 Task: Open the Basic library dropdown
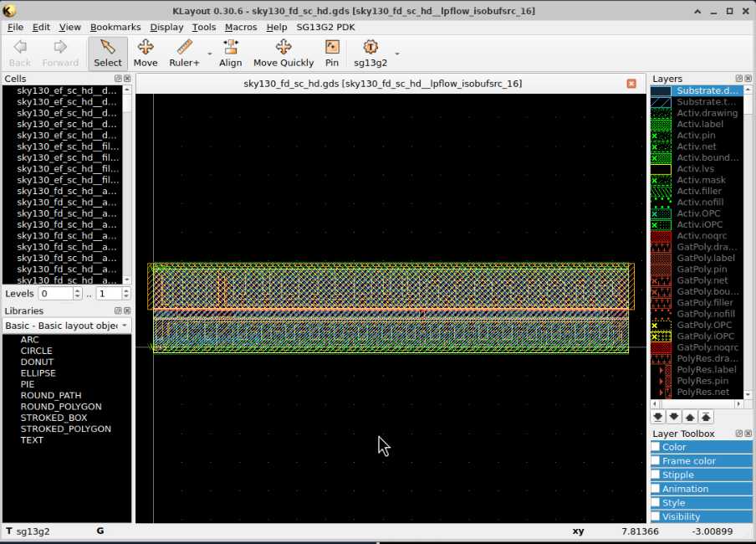pyautogui.click(x=66, y=325)
